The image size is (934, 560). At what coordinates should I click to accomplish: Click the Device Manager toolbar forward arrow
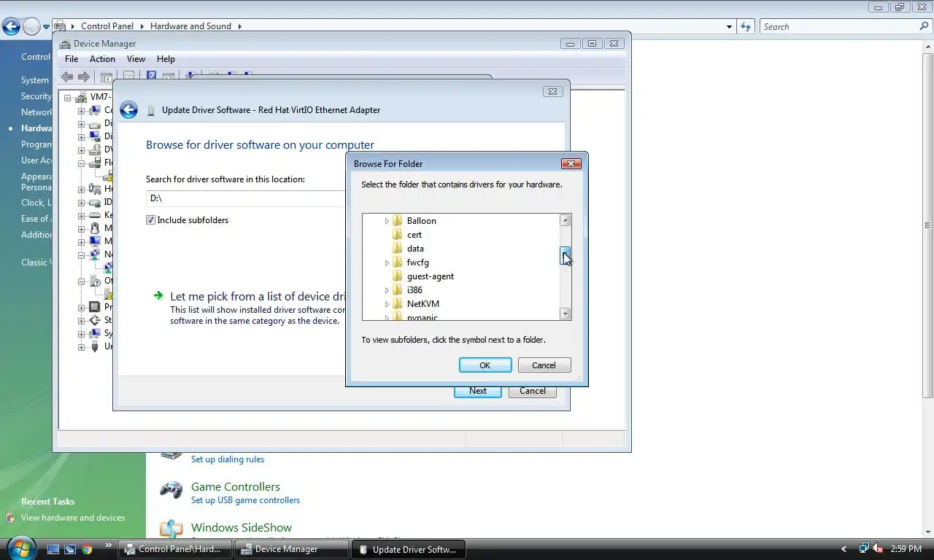(x=84, y=77)
